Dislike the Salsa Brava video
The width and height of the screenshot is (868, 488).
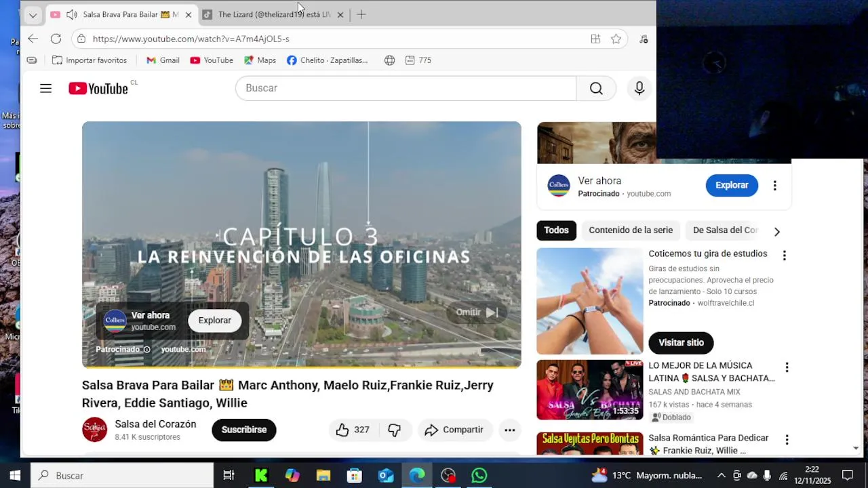click(x=394, y=430)
